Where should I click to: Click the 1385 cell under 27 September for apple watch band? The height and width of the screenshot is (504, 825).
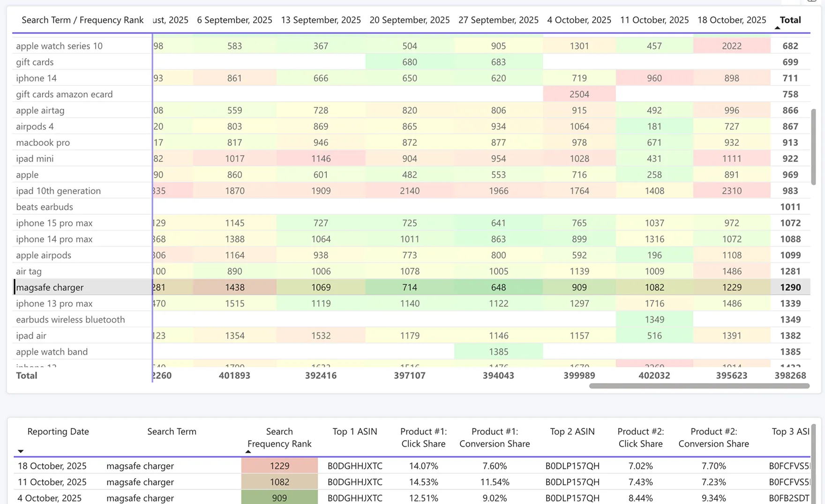498,352
